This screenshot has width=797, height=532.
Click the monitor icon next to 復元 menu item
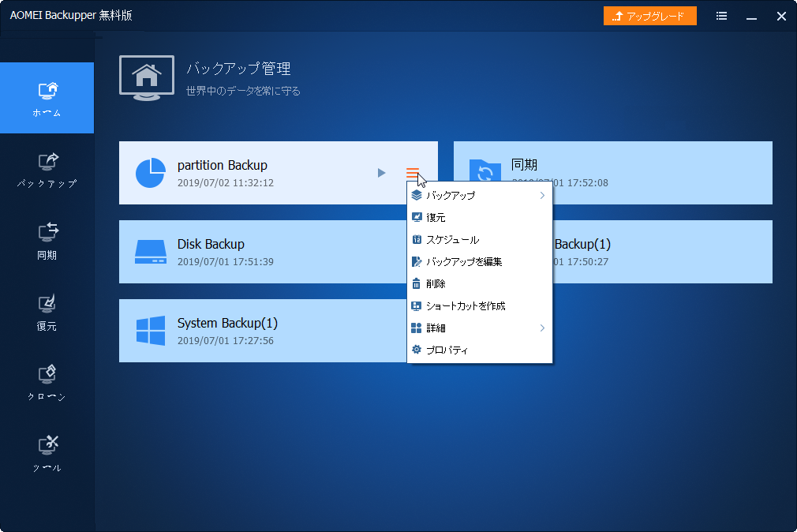tap(417, 217)
